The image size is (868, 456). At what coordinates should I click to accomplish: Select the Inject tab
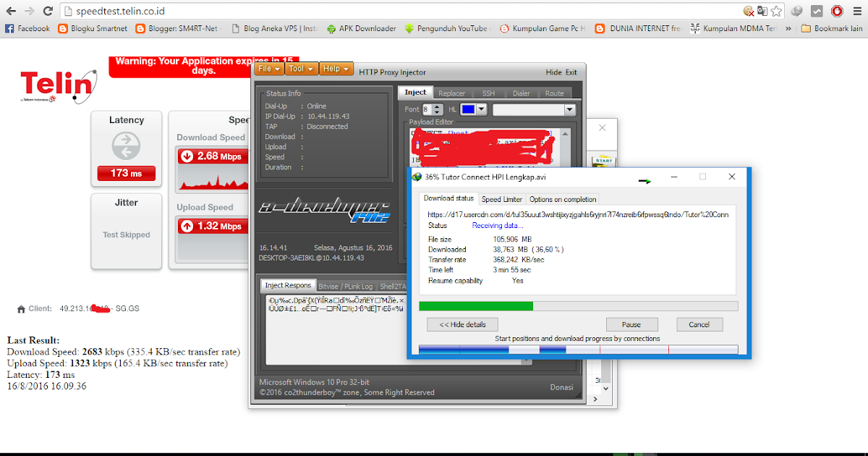coord(415,93)
